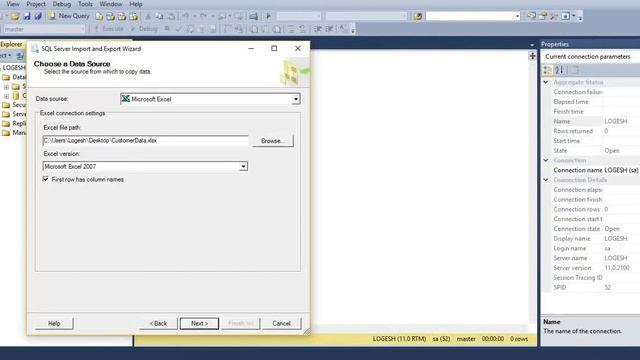Click the Undo arrow icon in toolbar

point(186,16)
